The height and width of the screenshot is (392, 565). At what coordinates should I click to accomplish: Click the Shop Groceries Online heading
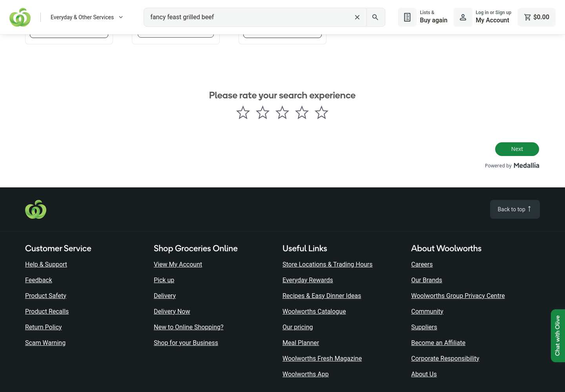point(195,248)
